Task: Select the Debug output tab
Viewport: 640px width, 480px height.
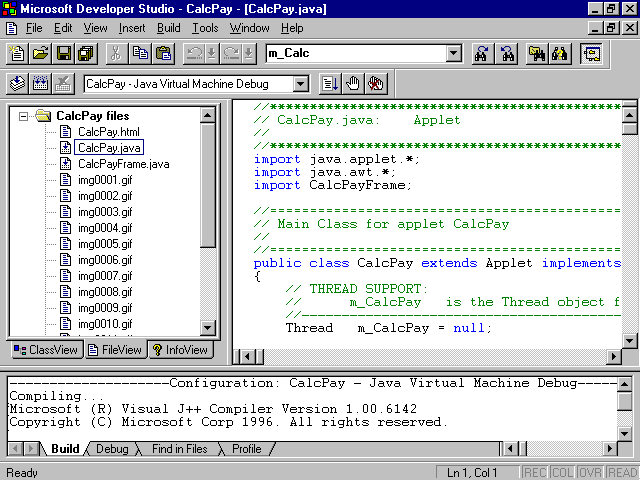Action: point(112,449)
